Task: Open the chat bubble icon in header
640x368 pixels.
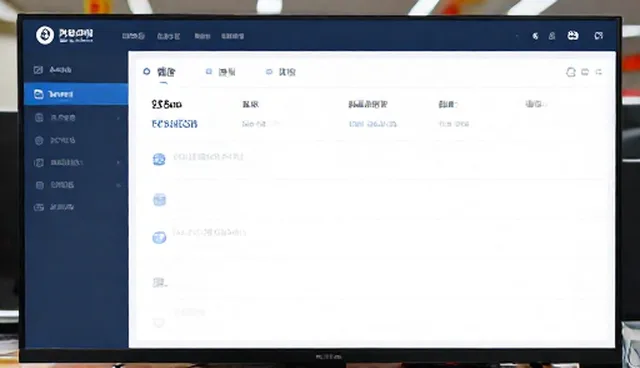Action: [x=598, y=36]
